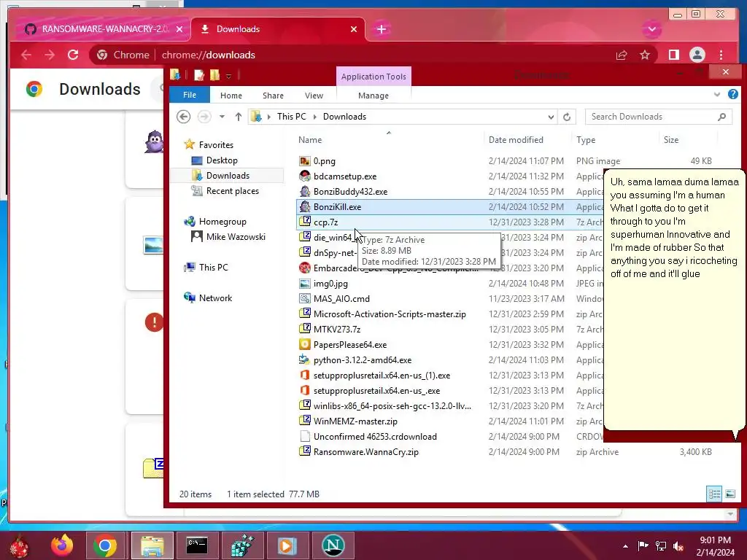Open the Manage ribbon tab

373,96
